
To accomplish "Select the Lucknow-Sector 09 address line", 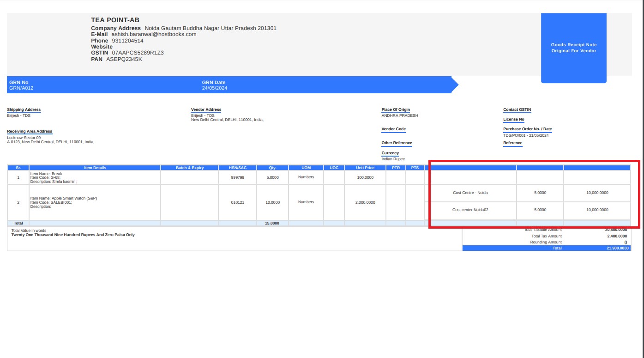I will tap(24, 138).
